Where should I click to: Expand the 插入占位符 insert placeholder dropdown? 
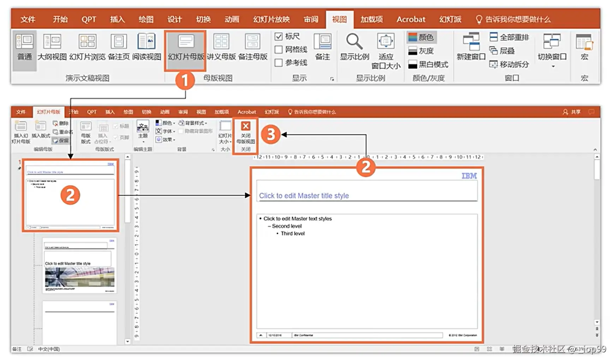click(103, 132)
